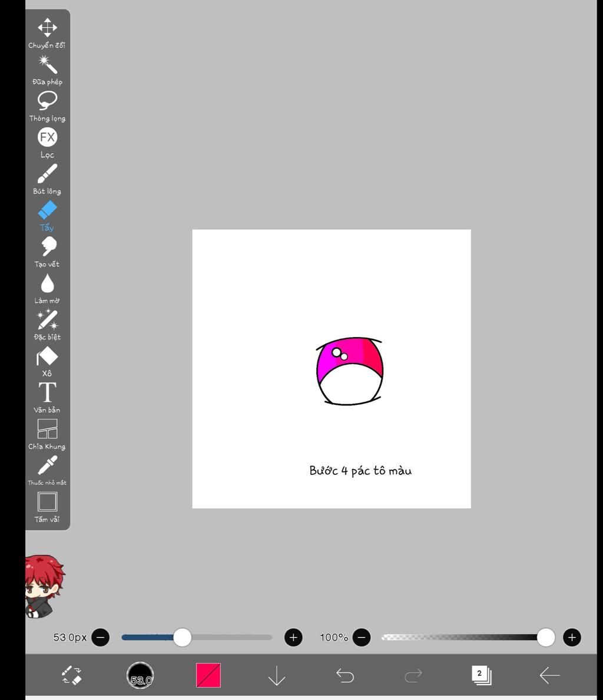
Task: Select the Đũa phép magic wand tool
Action: (x=47, y=64)
